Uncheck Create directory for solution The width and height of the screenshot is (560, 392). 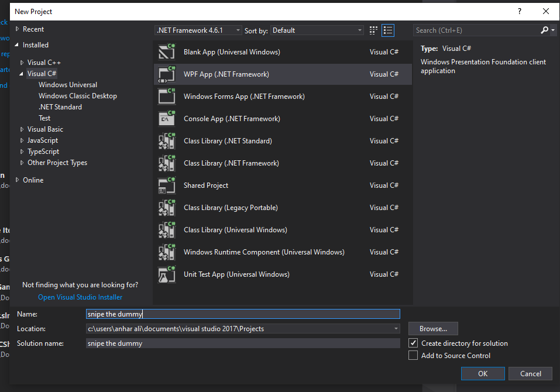coord(413,343)
